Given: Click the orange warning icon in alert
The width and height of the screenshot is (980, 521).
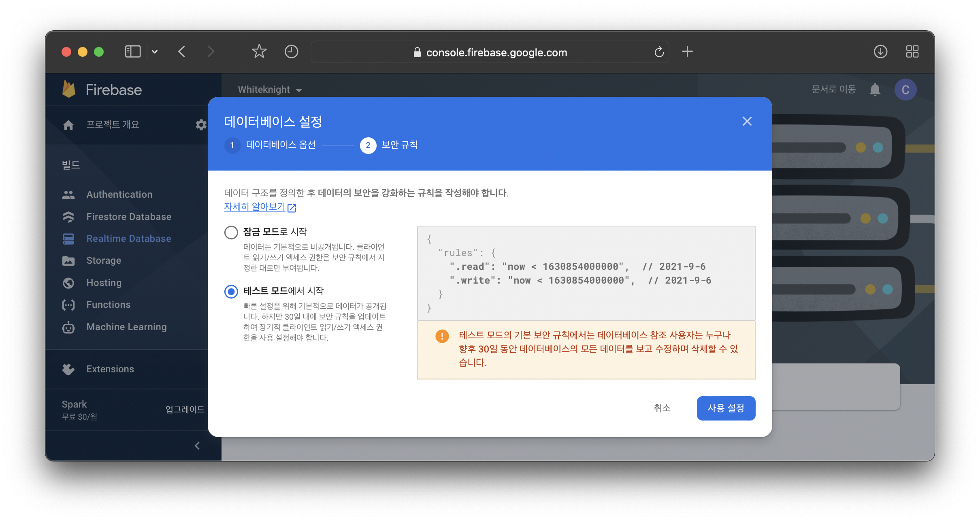Looking at the screenshot, I should coord(442,336).
